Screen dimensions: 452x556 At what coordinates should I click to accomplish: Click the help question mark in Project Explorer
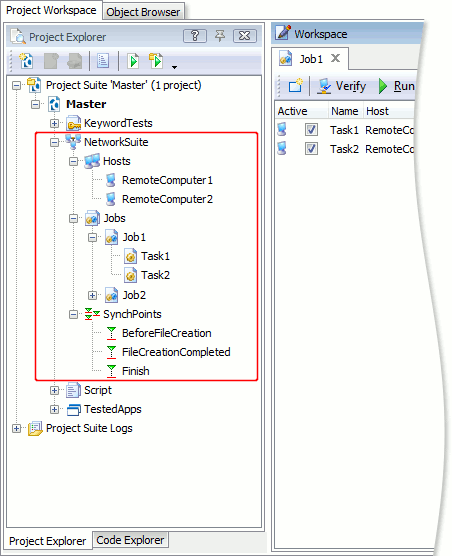pyautogui.click(x=195, y=35)
